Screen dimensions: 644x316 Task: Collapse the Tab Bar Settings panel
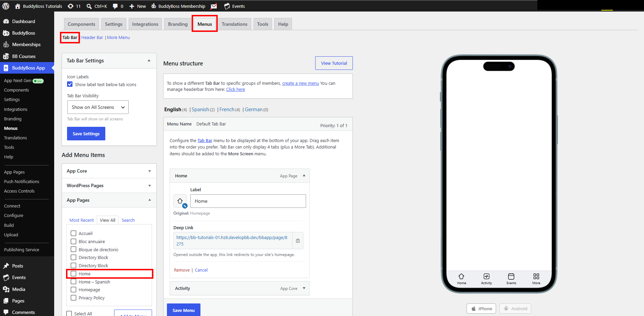(149, 61)
